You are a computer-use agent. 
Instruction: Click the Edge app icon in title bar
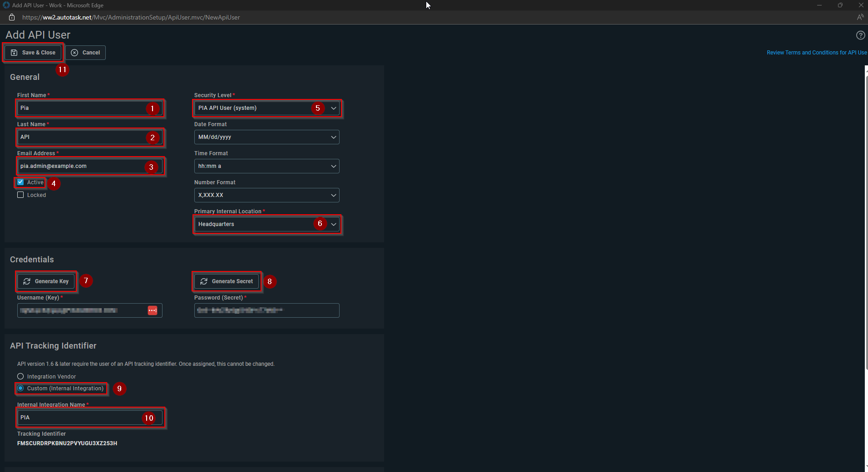tap(6, 5)
